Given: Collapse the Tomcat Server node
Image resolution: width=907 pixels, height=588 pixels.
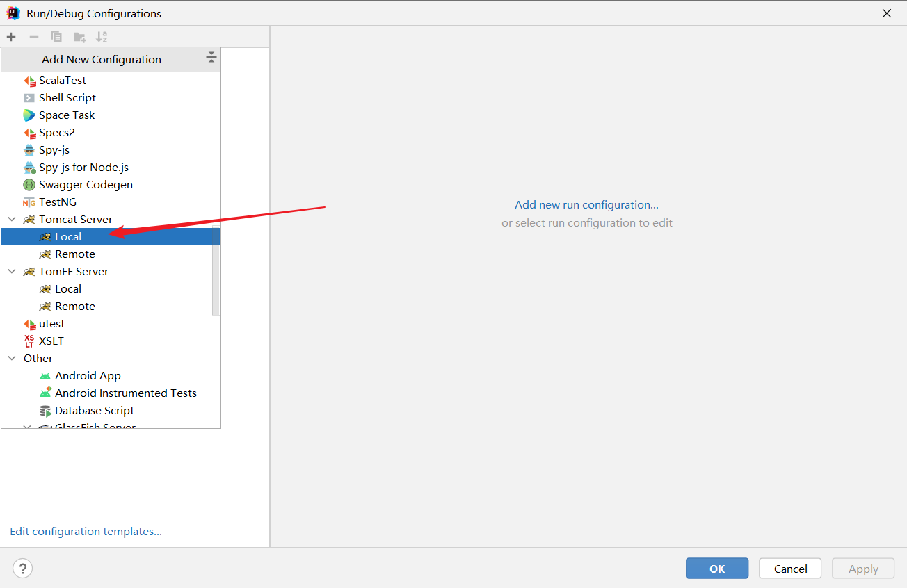Looking at the screenshot, I should 12,220.
